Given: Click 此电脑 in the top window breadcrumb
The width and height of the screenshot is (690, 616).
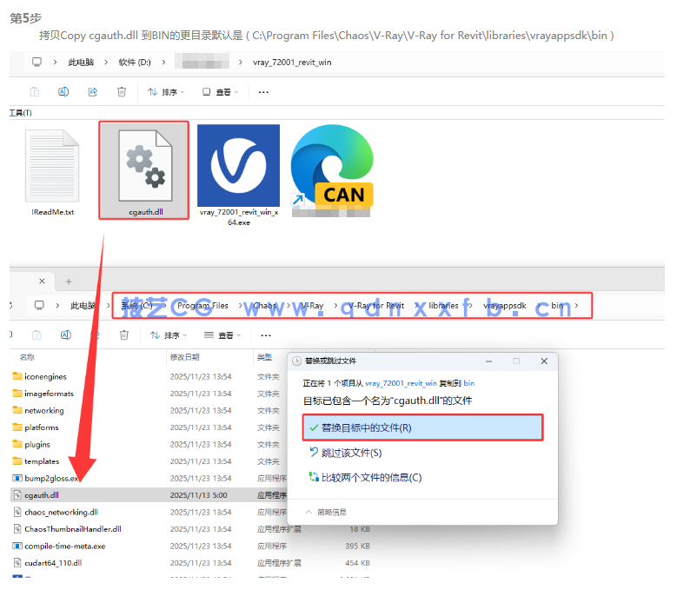Looking at the screenshot, I should 81,62.
